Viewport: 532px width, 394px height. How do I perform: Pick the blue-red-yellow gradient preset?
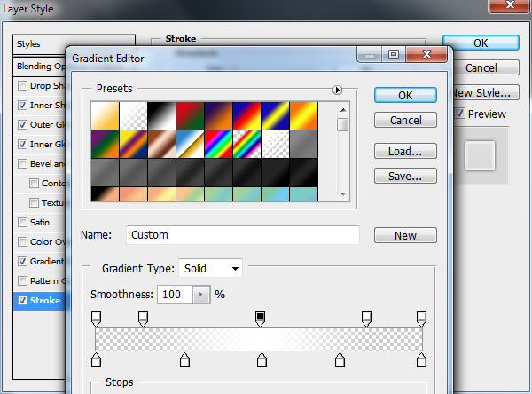[247, 116]
